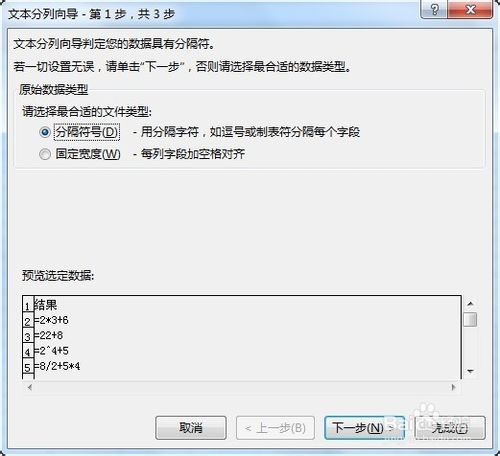This screenshot has height=456, width=500.
Task: Click the preview scrollbar down arrow
Action: point(471,371)
